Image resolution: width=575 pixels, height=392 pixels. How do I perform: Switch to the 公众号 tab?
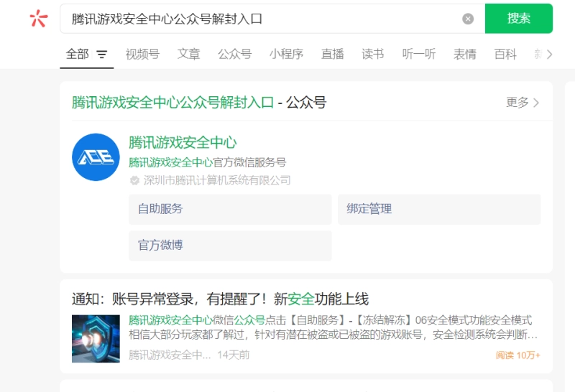(x=235, y=55)
